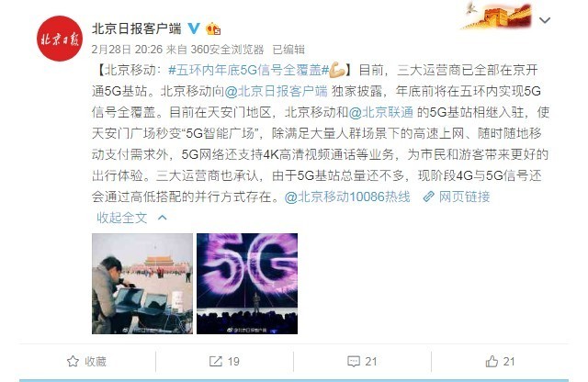The image size is (588, 382).
Task: Open the @北京联通 mention link
Action: click(x=380, y=112)
